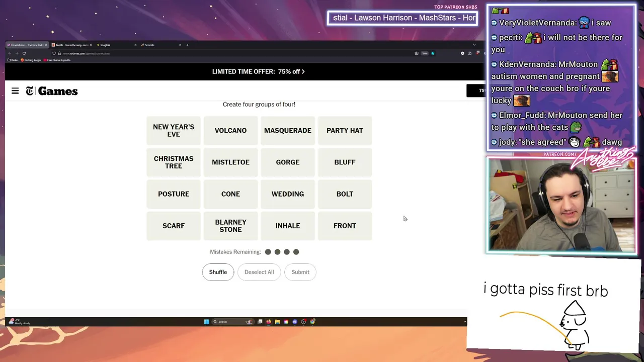Expand the system tray hidden icons
644x362 pixels.
pyautogui.click(x=465, y=322)
